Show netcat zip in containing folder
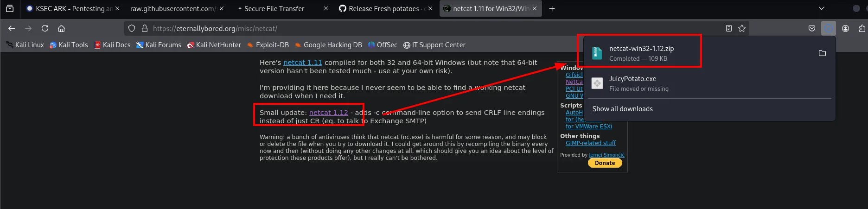This screenshot has height=209, width=868. (x=822, y=53)
